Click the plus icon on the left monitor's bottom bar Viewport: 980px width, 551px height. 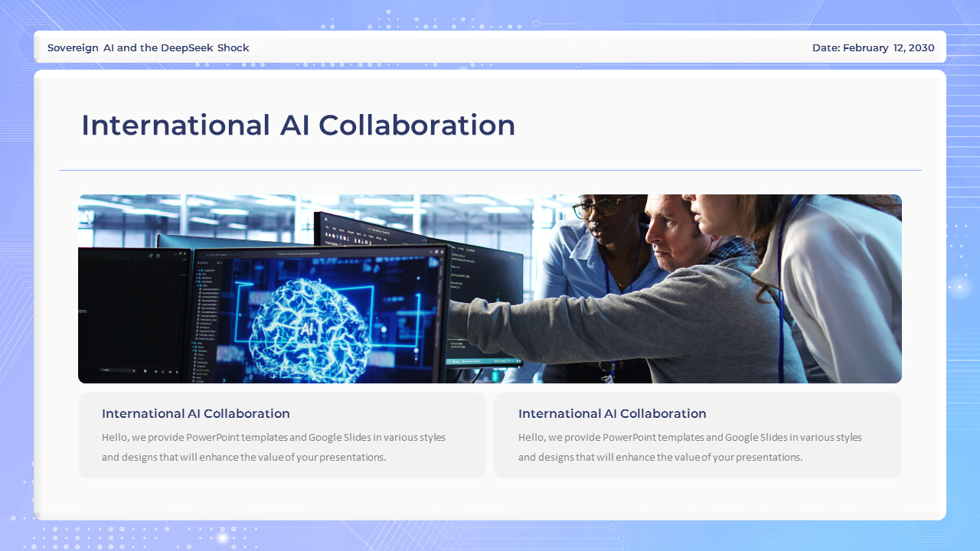click(145, 370)
